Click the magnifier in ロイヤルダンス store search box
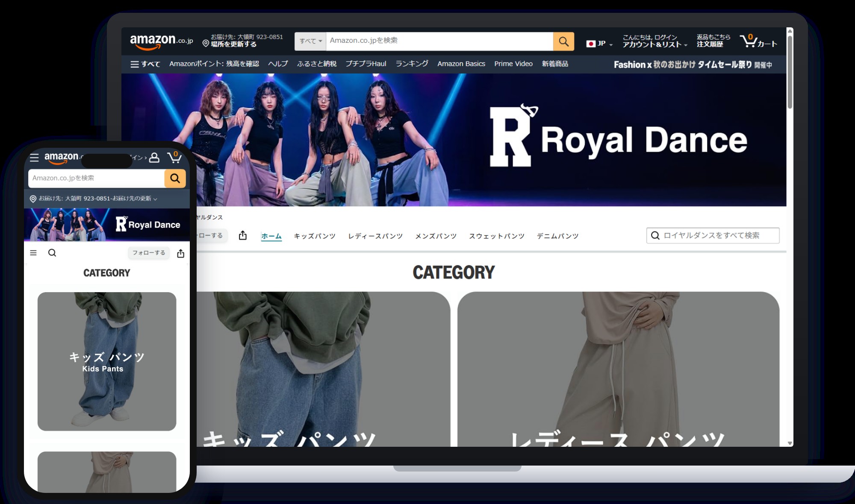The image size is (855, 504). click(x=655, y=235)
